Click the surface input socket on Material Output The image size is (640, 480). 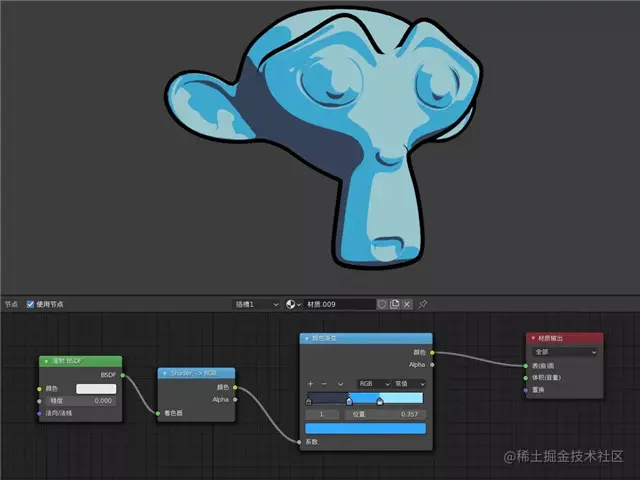pyautogui.click(x=526, y=366)
